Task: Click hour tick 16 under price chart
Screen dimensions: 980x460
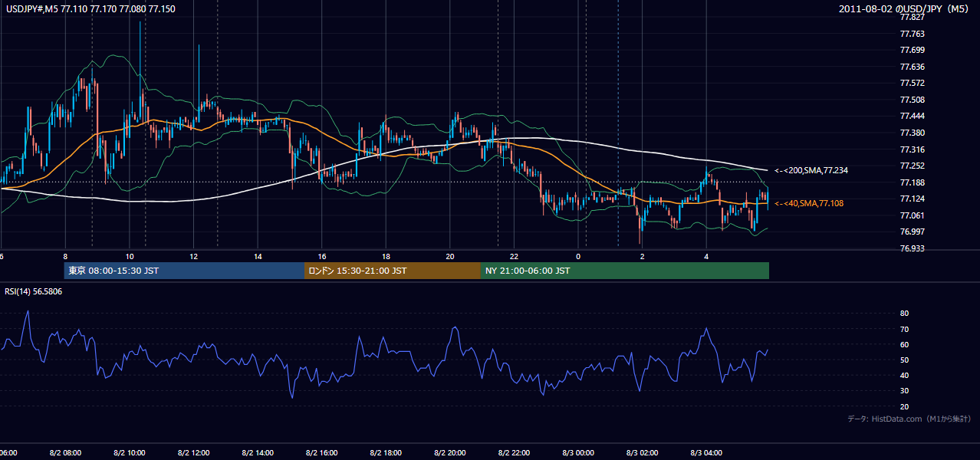Action: (x=322, y=257)
